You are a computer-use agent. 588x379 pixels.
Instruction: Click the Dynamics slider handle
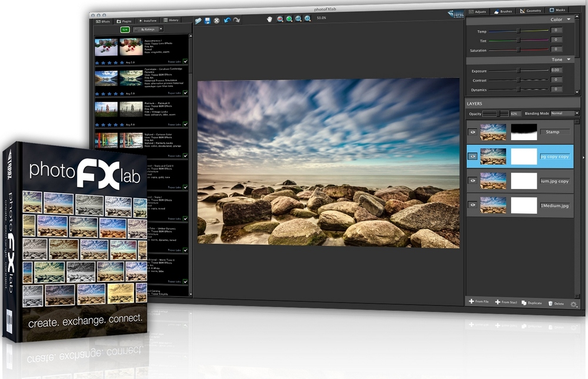pos(519,89)
